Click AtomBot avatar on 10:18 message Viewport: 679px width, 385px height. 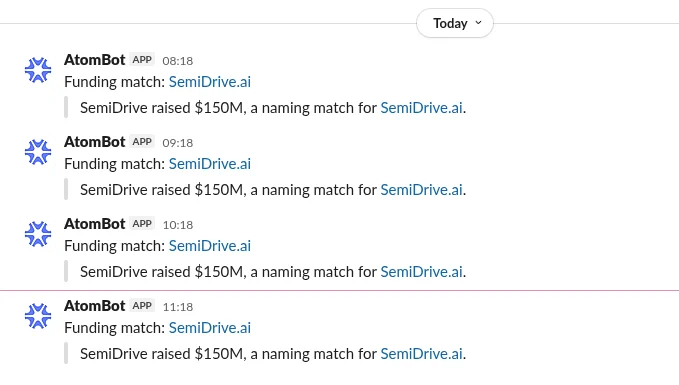click(x=38, y=234)
